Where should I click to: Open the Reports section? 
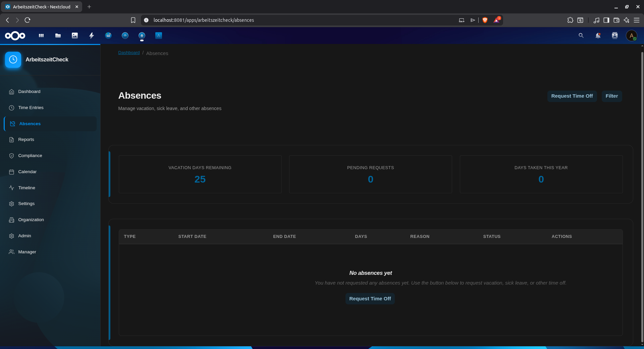[x=26, y=139]
